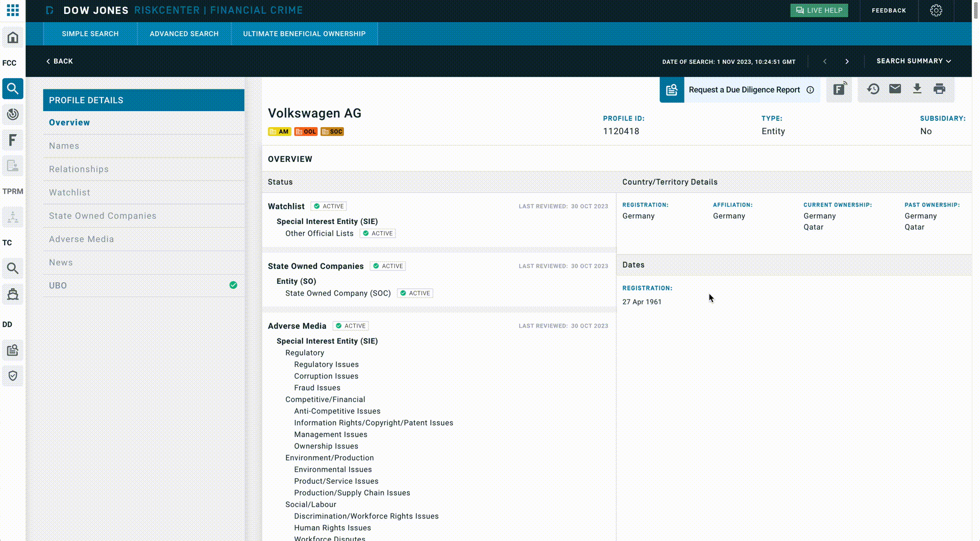Open the TC search magnifier icon
This screenshot has height=541, width=980.
[13, 268]
